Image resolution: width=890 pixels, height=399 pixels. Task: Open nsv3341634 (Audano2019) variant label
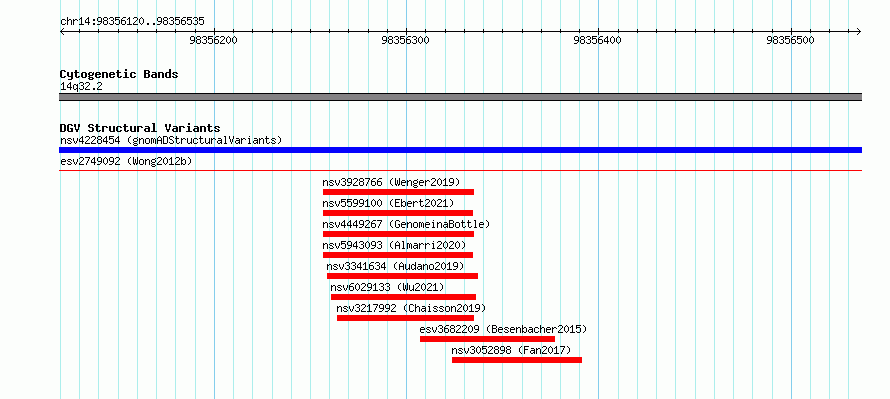(395, 266)
